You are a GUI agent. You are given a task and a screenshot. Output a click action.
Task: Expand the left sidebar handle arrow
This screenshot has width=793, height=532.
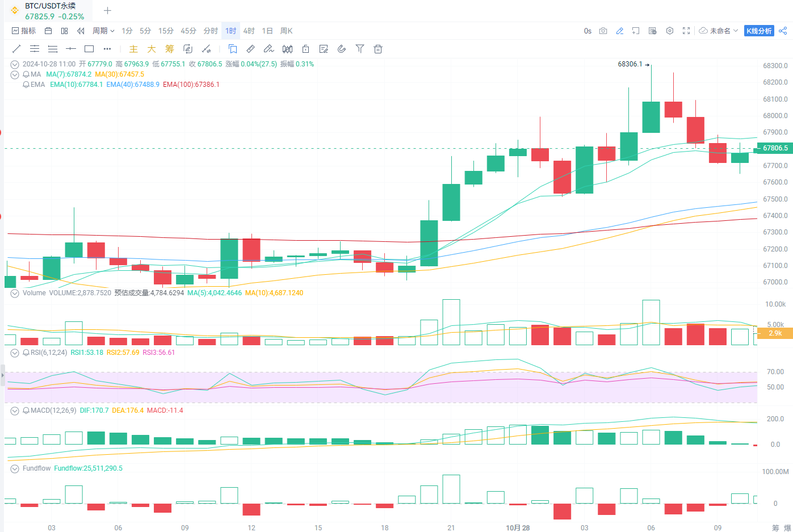(2, 376)
